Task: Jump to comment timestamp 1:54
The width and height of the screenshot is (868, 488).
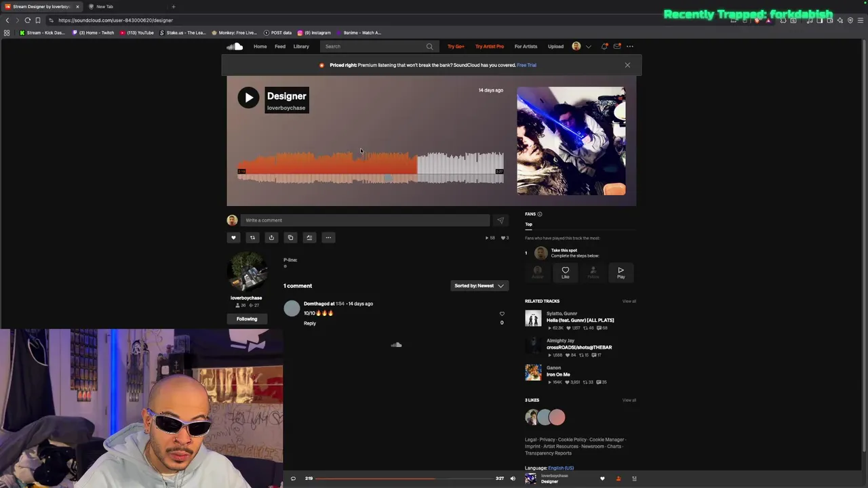Action: tap(340, 304)
